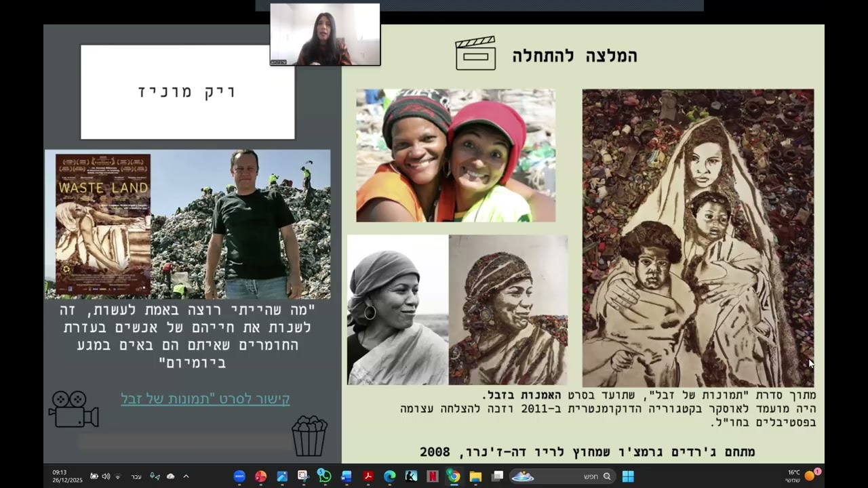Click garbage-portrait of woman in headscarf
This screenshot has width=868, height=488.
[508, 310]
